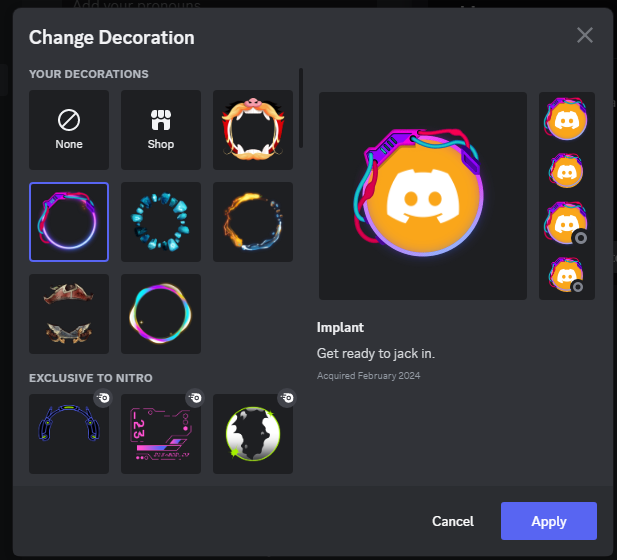Screen dimensions: 617x560
Task: Select the Implant neon ring decoration
Action: pos(69,222)
